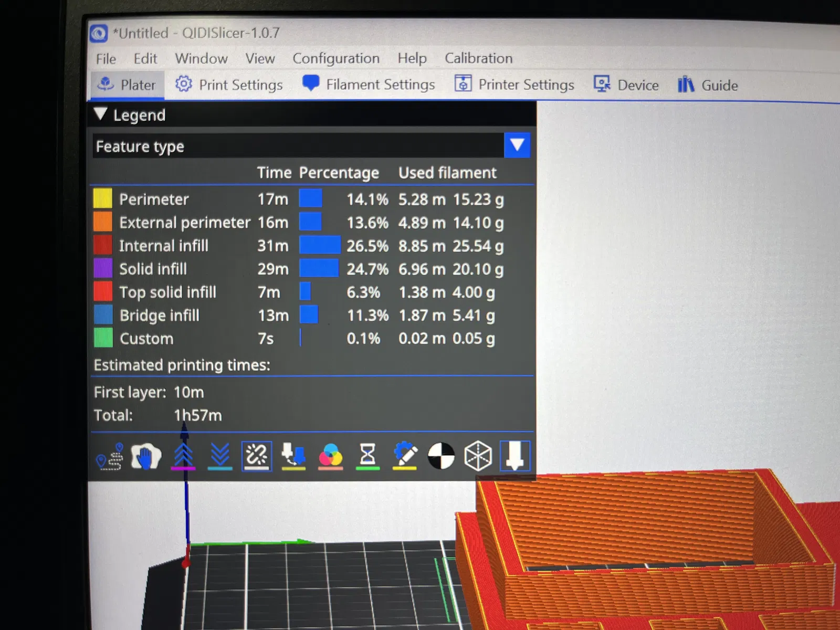
Task: Open the Calibration menu
Action: tap(479, 58)
